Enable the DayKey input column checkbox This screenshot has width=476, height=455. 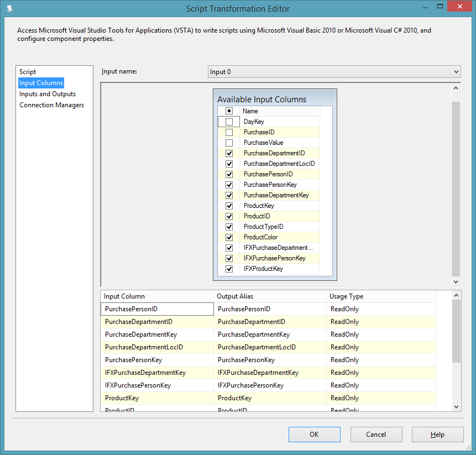(x=229, y=121)
